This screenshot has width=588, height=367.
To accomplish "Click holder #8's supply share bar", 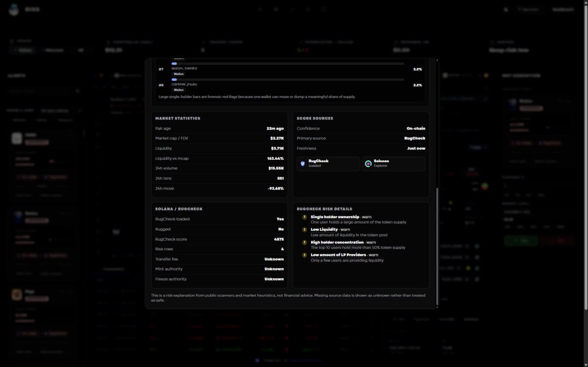I will pos(288,79).
